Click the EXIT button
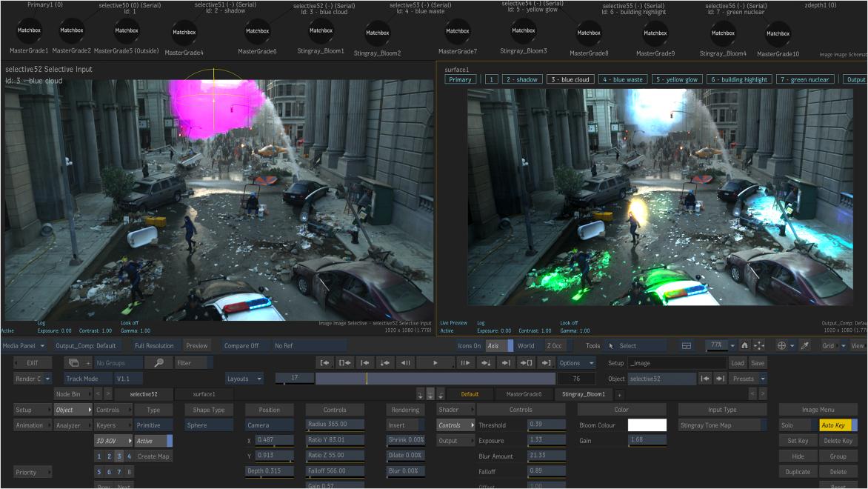 coord(33,363)
